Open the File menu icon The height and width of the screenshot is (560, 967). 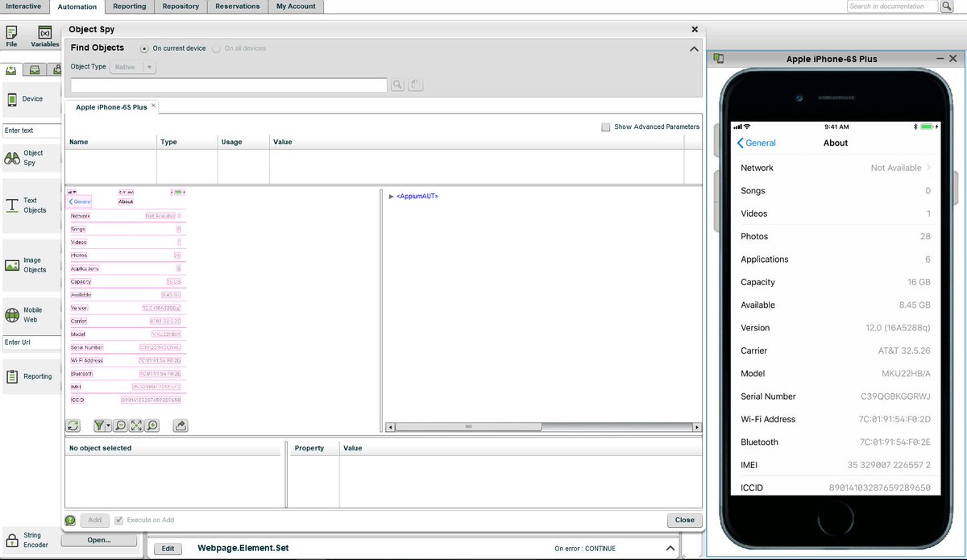pos(12,36)
